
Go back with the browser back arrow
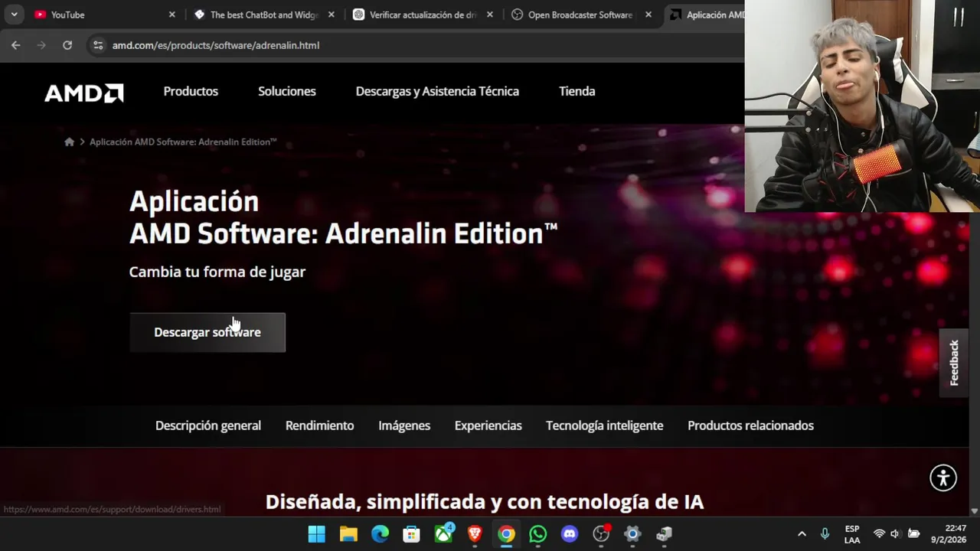[x=15, y=45]
